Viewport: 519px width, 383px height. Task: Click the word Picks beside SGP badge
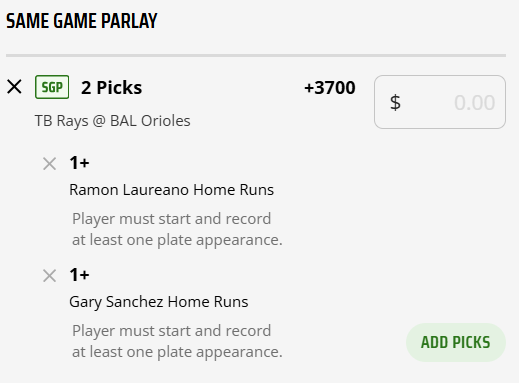click(119, 88)
